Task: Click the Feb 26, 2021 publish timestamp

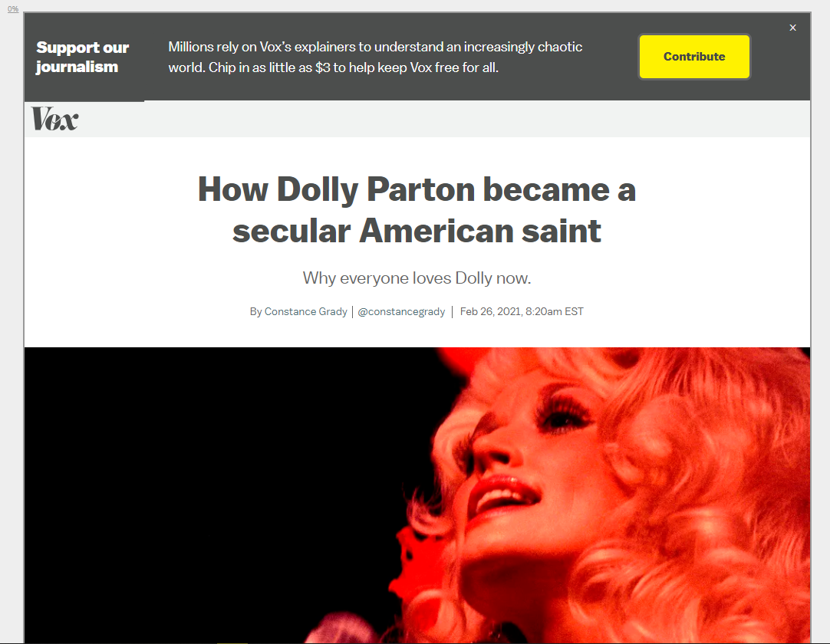Action: 522,312
